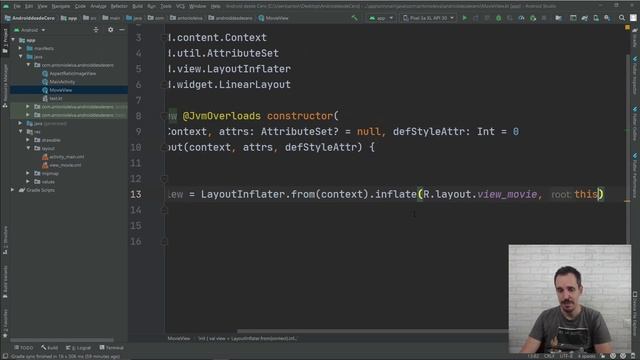Click the MovieView breadcrumb below the editor
The height and width of the screenshot is (360, 640).
179,338
